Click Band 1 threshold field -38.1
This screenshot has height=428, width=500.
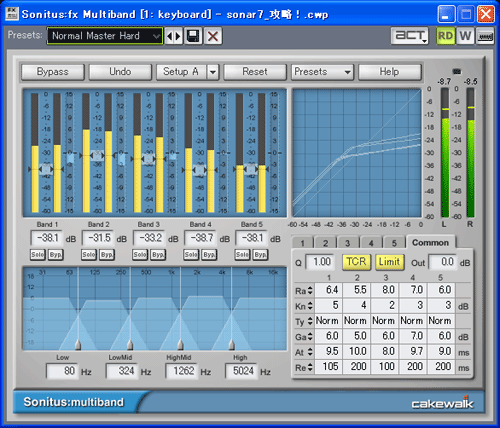click(47, 238)
